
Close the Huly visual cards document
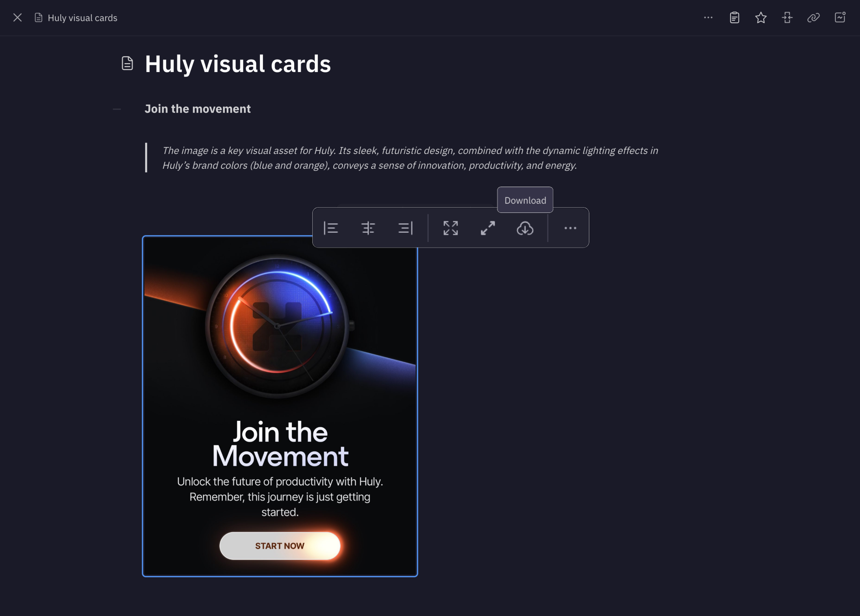click(x=18, y=18)
